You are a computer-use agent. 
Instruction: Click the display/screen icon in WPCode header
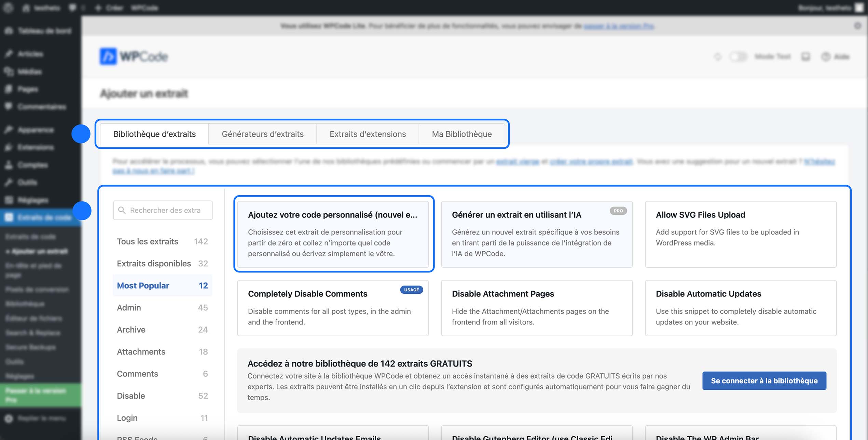click(805, 57)
